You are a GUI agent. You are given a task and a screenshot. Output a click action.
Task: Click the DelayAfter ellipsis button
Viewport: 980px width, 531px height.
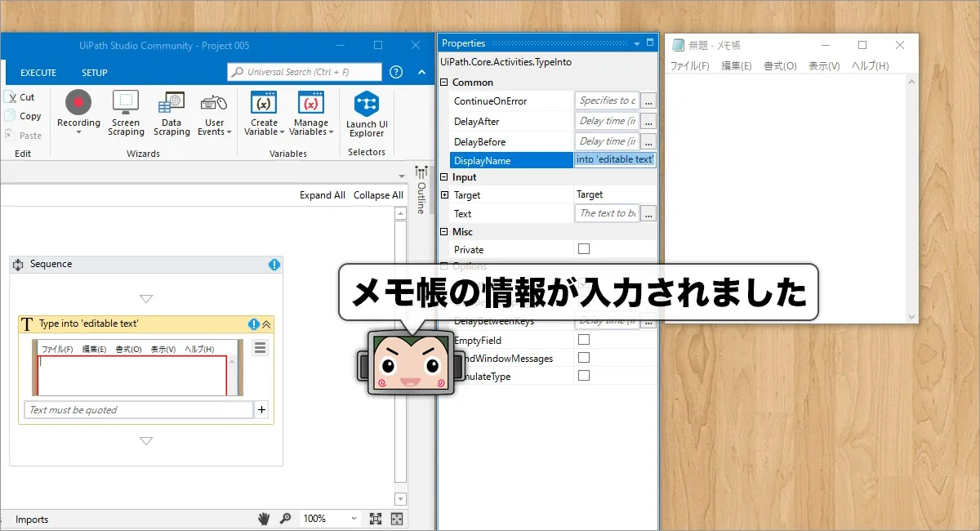(648, 121)
